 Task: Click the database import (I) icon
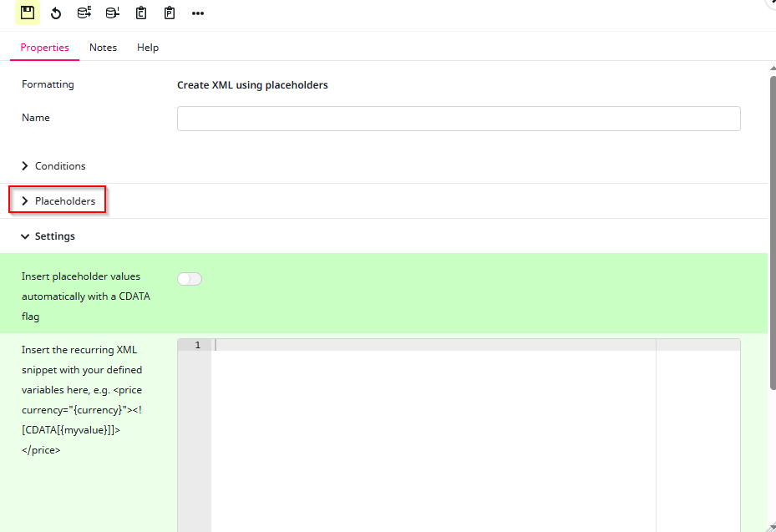(x=113, y=13)
